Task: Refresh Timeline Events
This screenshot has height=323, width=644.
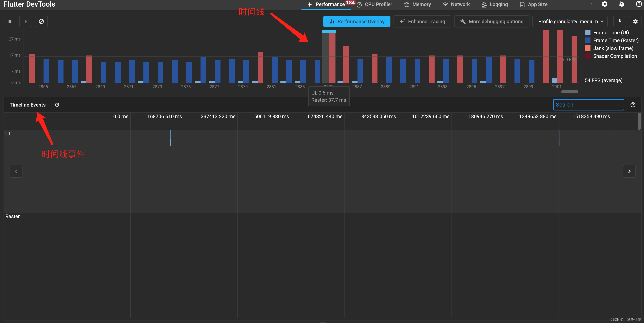Action: point(57,105)
